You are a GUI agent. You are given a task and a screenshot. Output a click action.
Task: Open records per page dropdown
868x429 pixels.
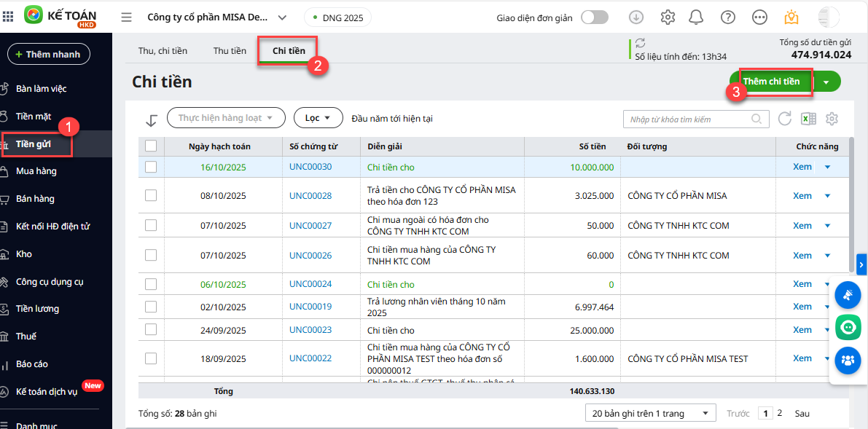650,414
